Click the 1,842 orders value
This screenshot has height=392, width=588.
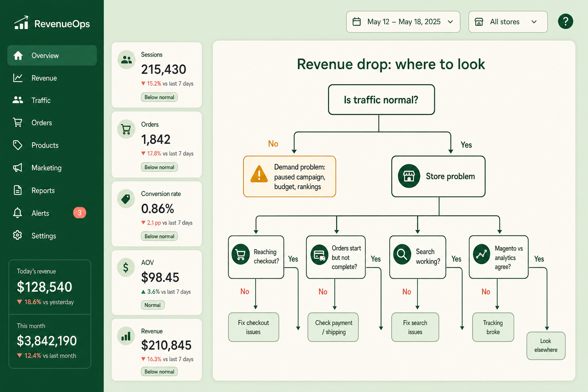tap(156, 139)
